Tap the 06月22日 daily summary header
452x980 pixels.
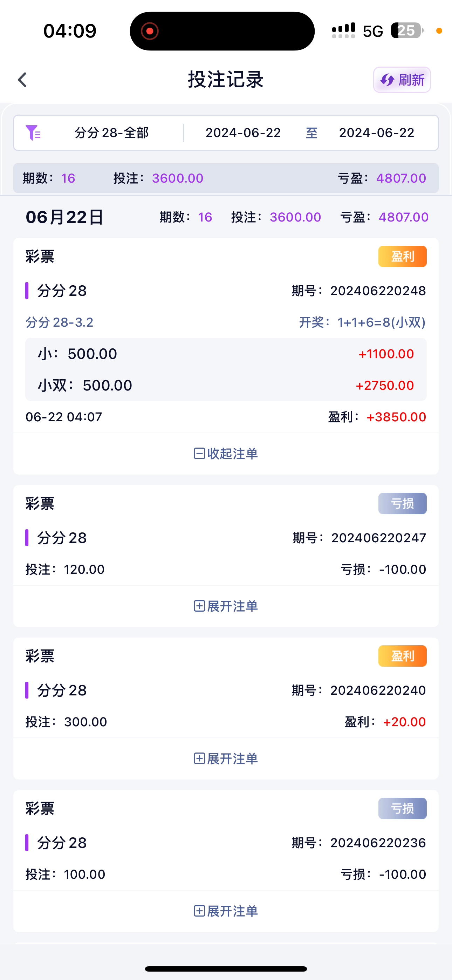pos(65,217)
